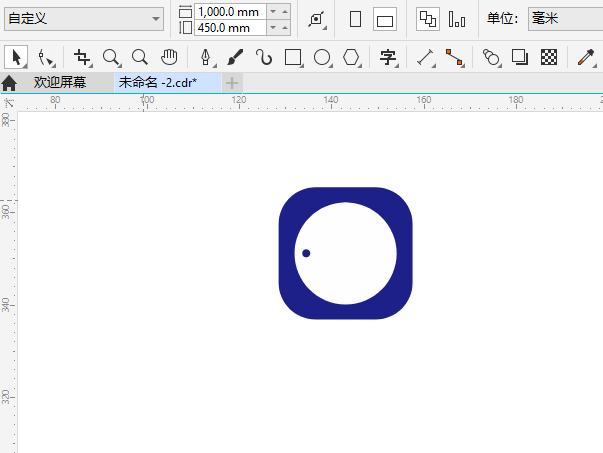Add a new document with plus tab
The width and height of the screenshot is (603, 453).
click(x=232, y=83)
